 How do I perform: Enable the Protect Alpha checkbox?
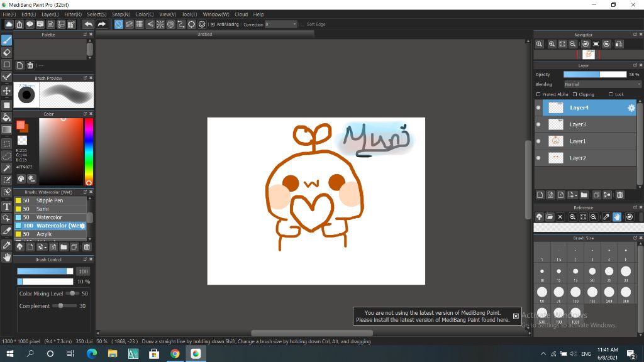point(538,94)
